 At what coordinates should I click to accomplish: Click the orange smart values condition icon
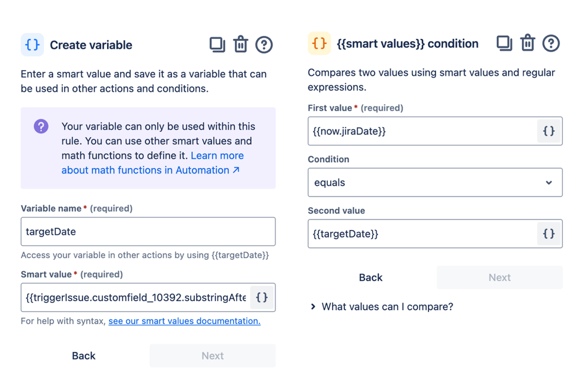[319, 44]
